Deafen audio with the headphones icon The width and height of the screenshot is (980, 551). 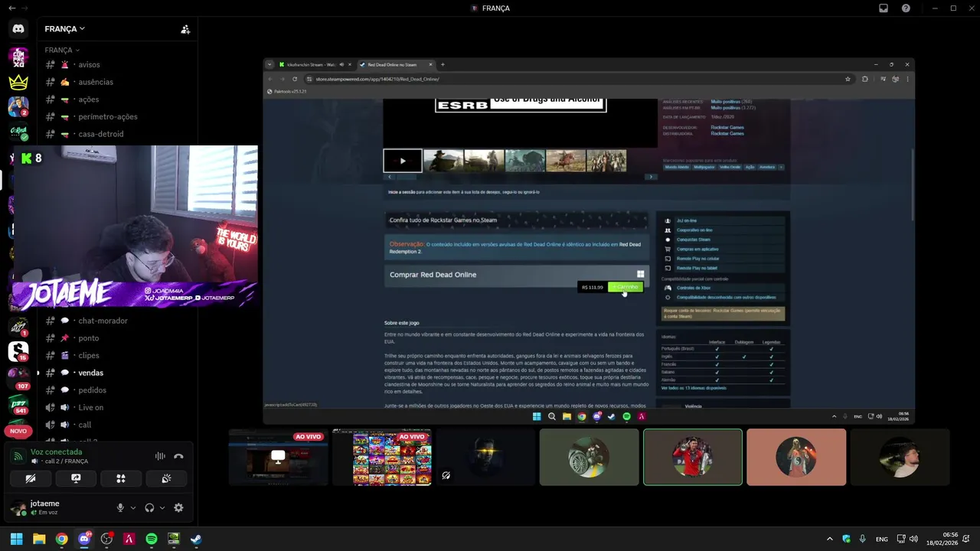click(149, 507)
